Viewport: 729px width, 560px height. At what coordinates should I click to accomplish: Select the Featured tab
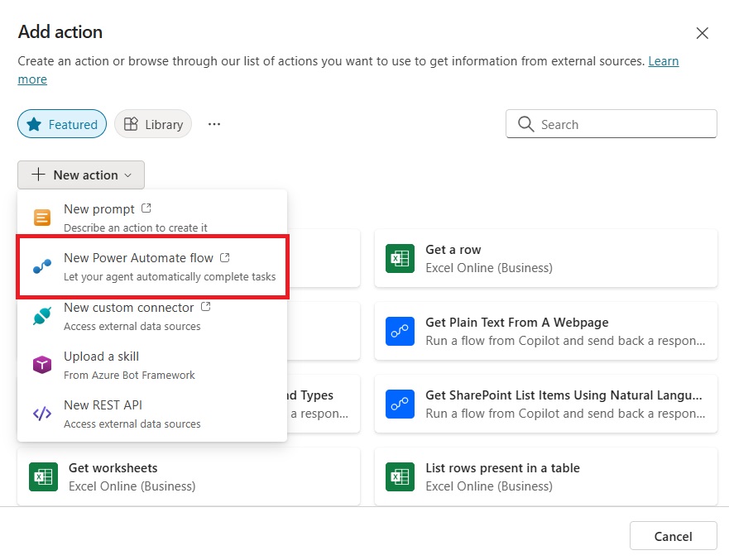62,124
